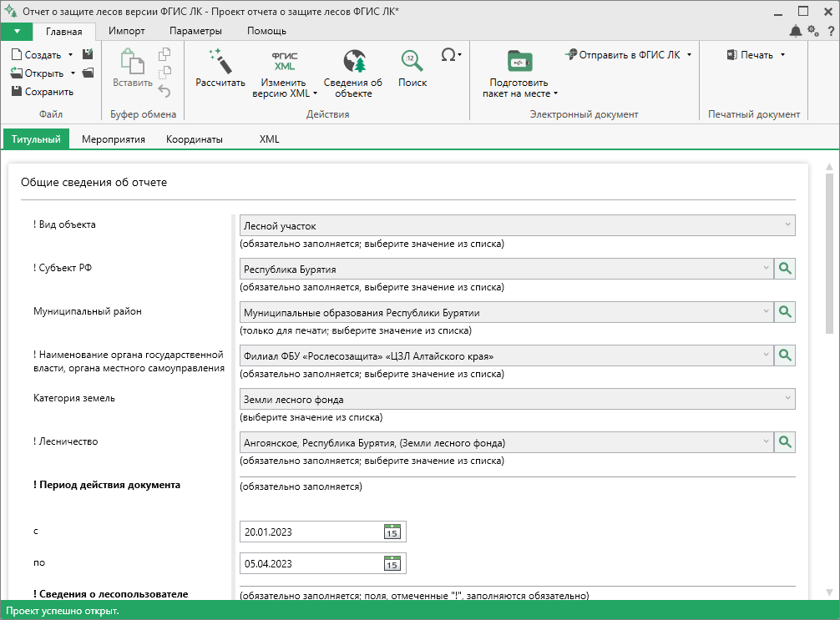The width and height of the screenshot is (840, 620).
Task: Expand the Создать dropdown arrow
Action: (70, 54)
